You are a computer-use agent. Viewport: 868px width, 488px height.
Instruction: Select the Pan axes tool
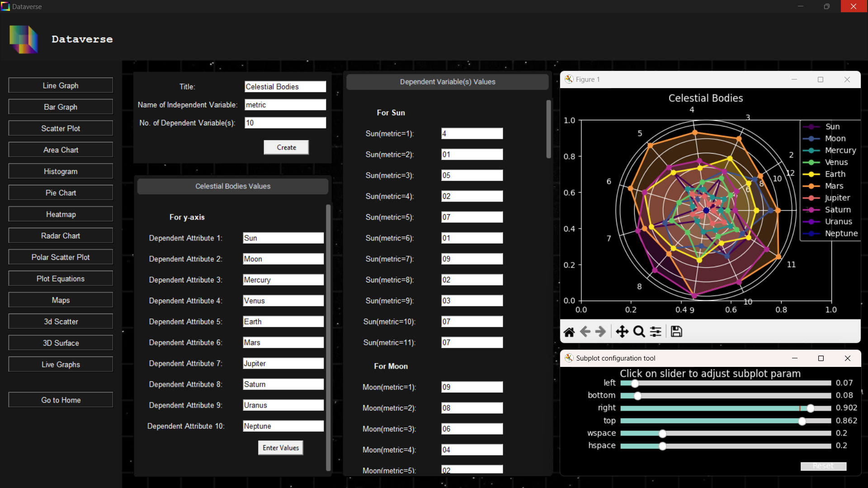[622, 332]
